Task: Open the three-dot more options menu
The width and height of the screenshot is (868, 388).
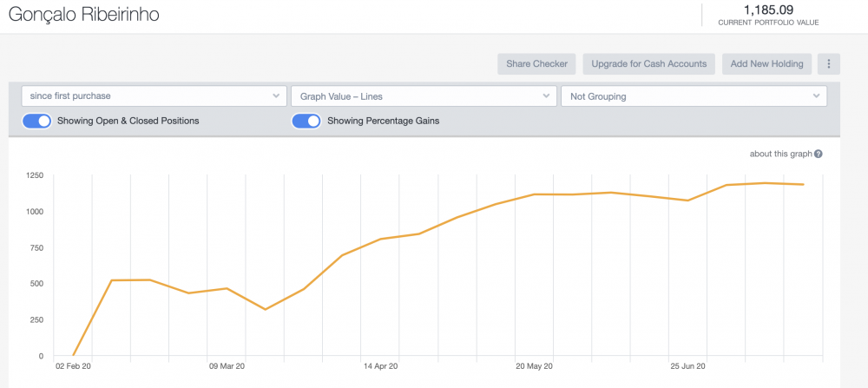Action: point(829,63)
